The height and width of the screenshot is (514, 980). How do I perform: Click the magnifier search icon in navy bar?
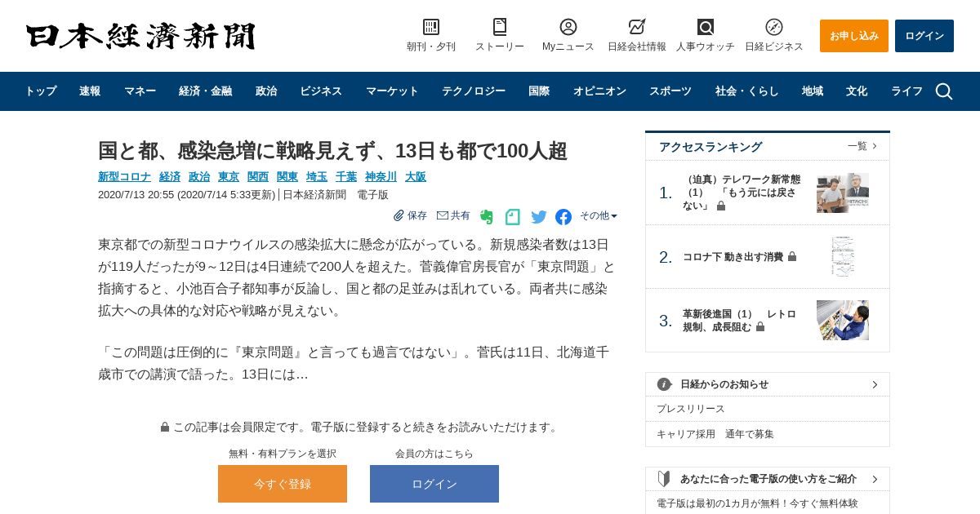(x=944, y=91)
